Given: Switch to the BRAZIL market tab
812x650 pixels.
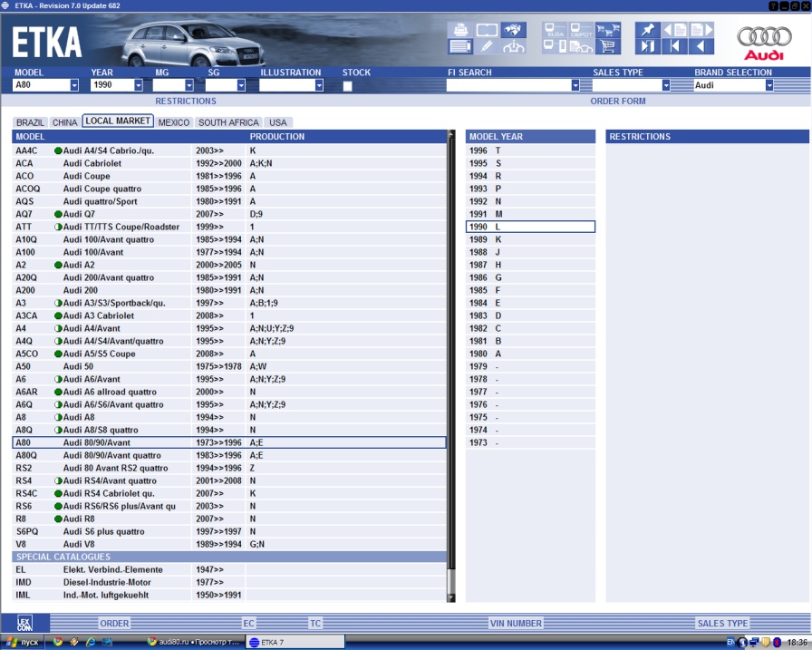Looking at the screenshot, I should tap(30, 122).
